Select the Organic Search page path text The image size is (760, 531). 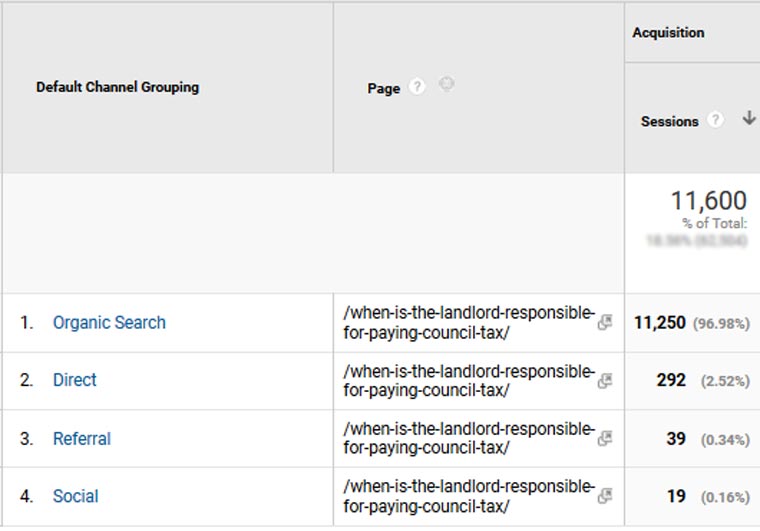pyautogui.click(x=469, y=323)
